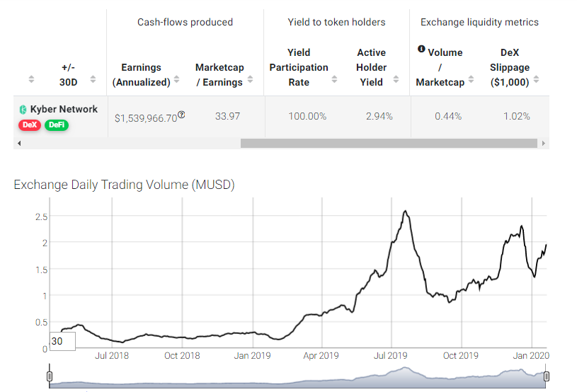Click the Exchange liquidity metrics header

click(x=479, y=22)
